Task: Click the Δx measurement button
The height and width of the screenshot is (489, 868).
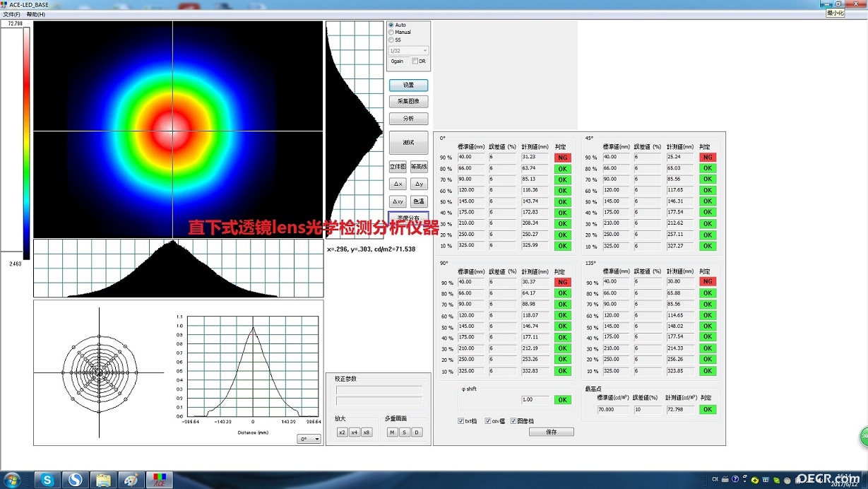Action: (398, 184)
